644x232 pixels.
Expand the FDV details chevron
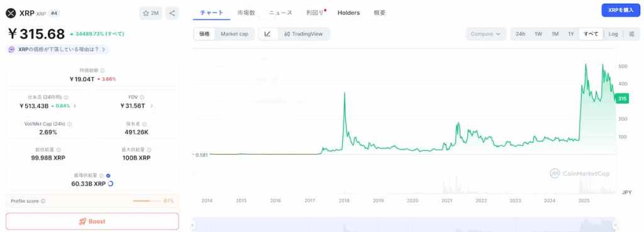pos(152,106)
